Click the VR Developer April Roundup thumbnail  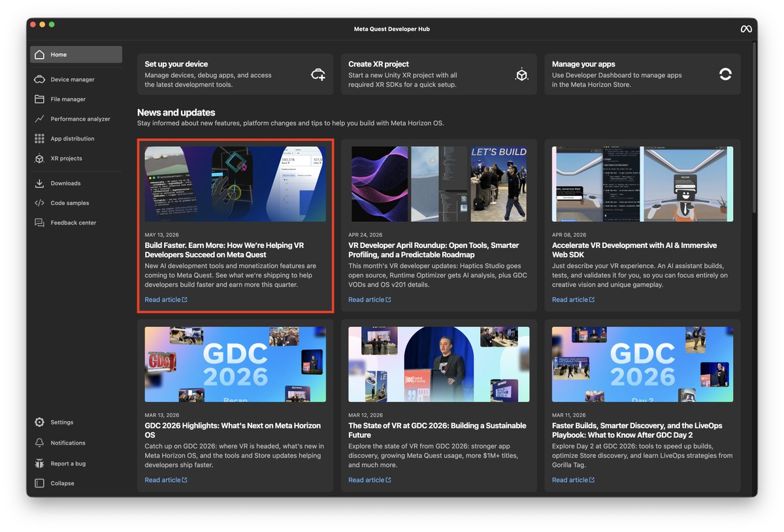439,184
